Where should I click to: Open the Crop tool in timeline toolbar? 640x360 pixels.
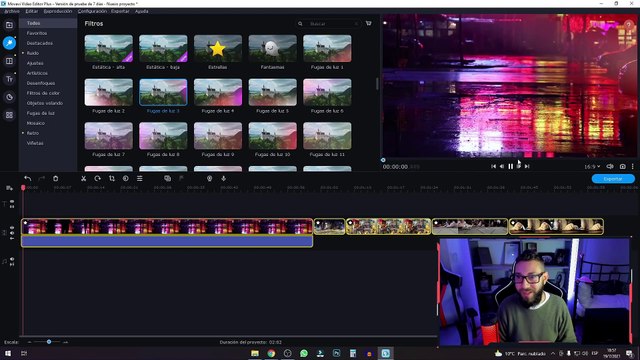tap(111, 178)
